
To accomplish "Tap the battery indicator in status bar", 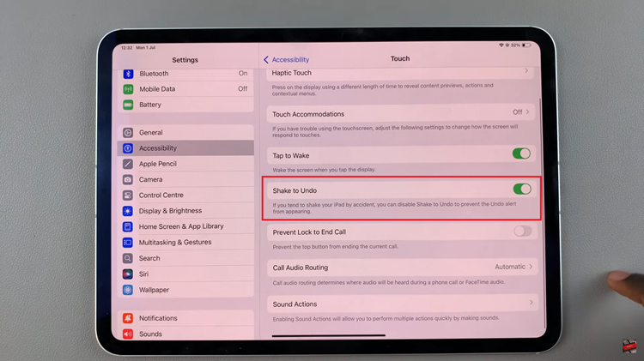I will pos(526,45).
